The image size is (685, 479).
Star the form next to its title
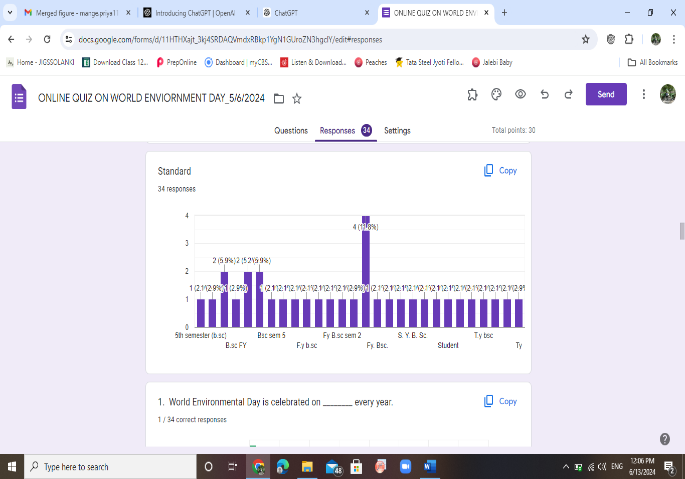[297, 98]
